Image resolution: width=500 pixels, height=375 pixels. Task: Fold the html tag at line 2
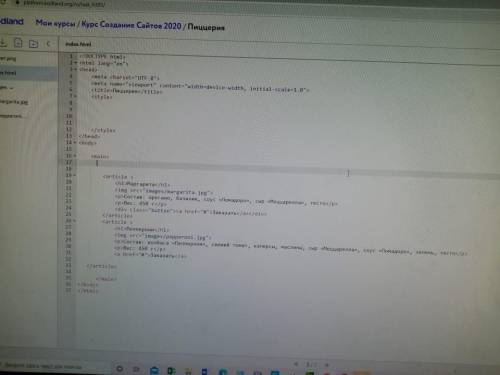coord(76,63)
